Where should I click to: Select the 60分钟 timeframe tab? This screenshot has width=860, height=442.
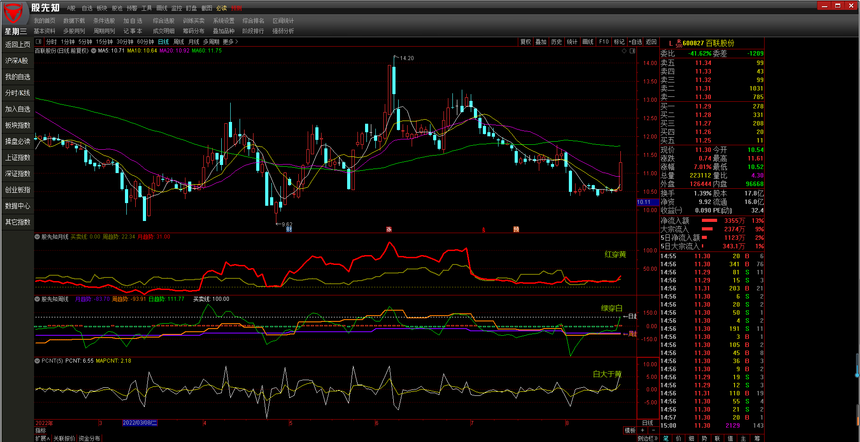[146, 42]
